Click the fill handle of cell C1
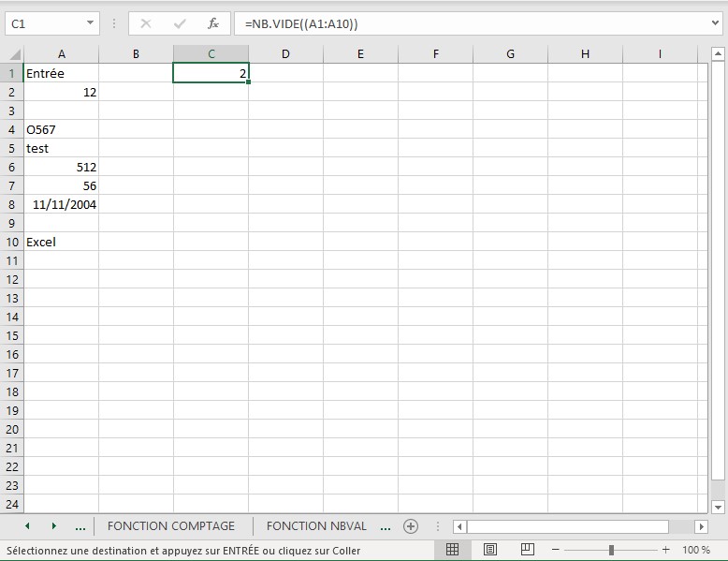Image resolution: width=728 pixels, height=561 pixels. click(248, 82)
